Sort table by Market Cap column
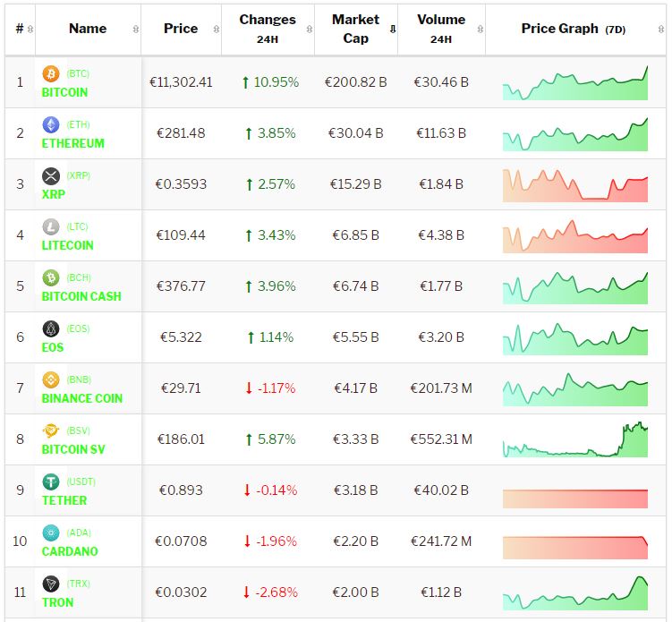This screenshot has height=622, width=672. tap(355, 29)
